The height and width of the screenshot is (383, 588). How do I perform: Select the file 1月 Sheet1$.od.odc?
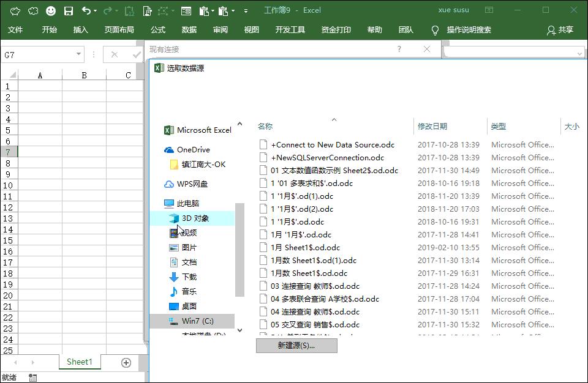click(x=305, y=247)
